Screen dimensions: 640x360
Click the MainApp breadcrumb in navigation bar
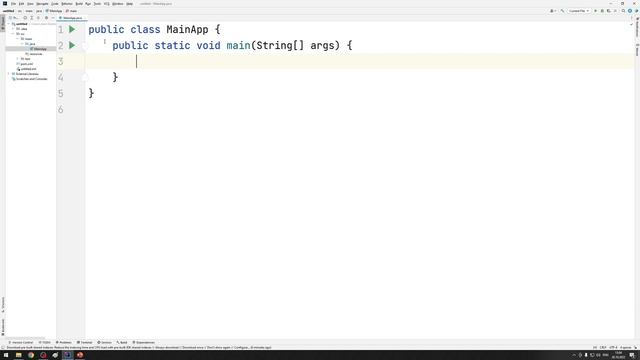coord(53,11)
